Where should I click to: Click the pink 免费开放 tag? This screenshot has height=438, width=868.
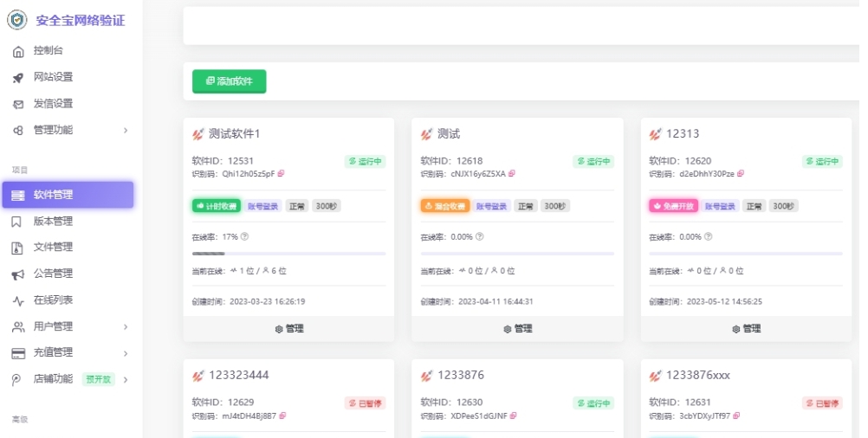(673, 206)
